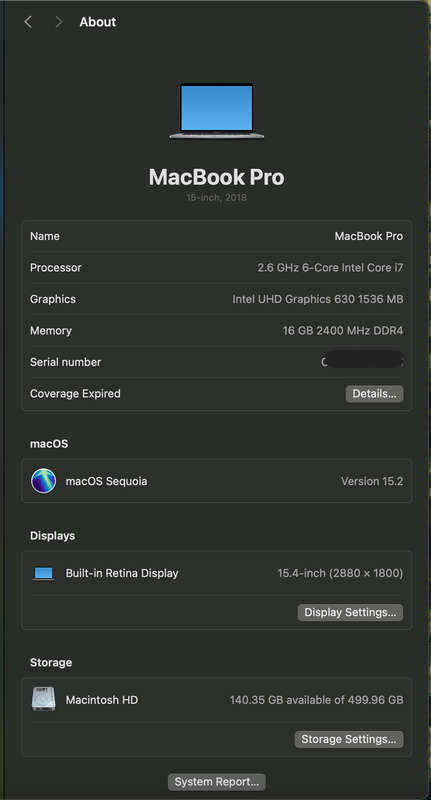Click the 15.4-inch (2880 × 1800) text
This screenshot has width=431, height=800.
pos(340,573)
